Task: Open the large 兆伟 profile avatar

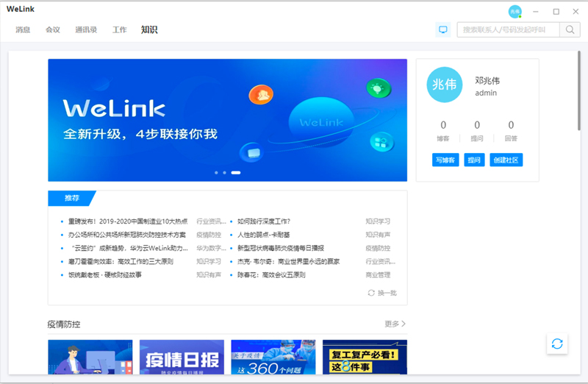Action: tap(445, 85)
